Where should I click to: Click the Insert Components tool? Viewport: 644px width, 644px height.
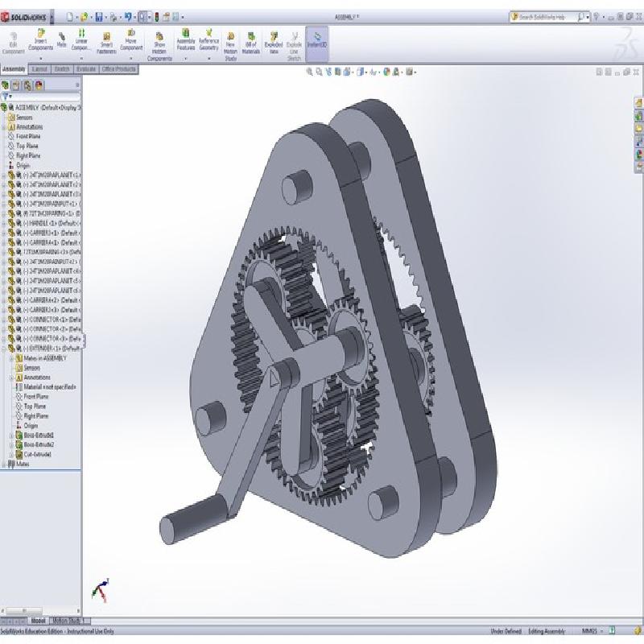coord(40,42)
